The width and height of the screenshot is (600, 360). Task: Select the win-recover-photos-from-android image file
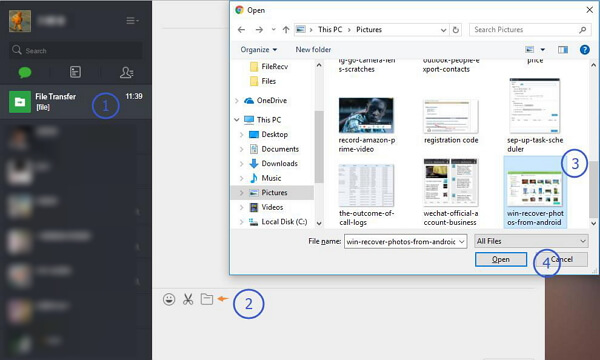535,192
